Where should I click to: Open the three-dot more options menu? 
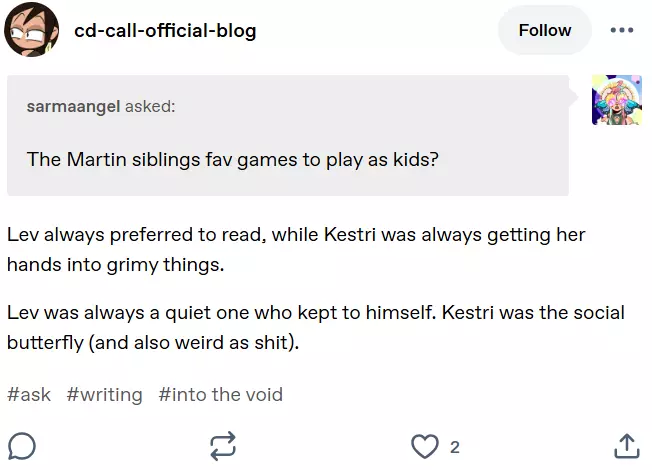tap(622, 30)
